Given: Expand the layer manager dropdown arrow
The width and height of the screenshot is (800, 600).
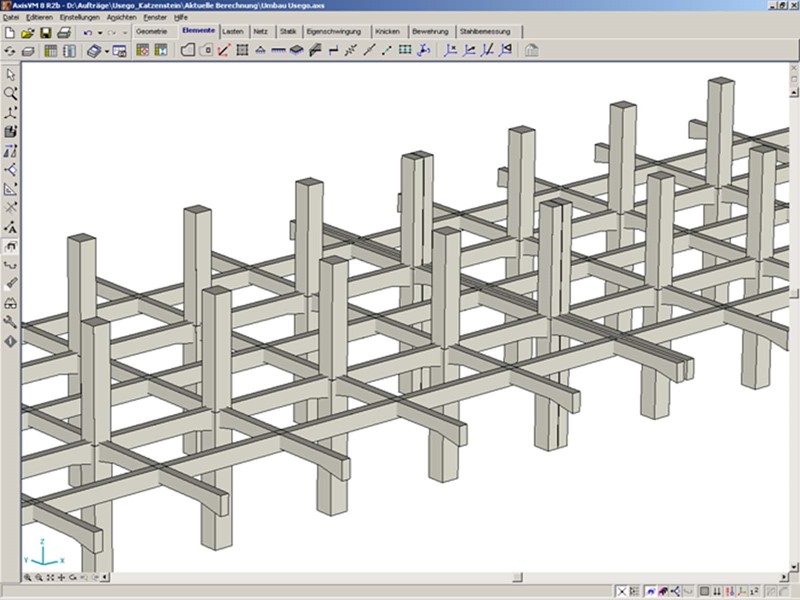Looking at the screenshot, I should (106, 51).
